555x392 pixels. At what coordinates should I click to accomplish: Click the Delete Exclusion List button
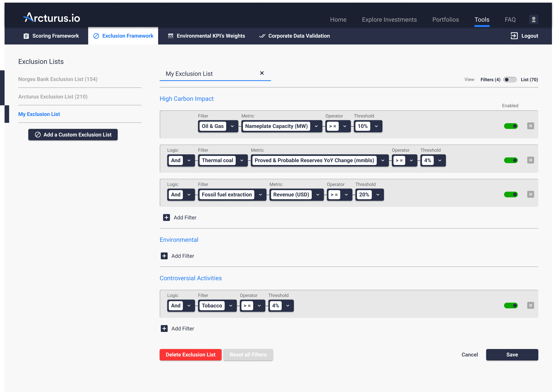tap(190, 355)
